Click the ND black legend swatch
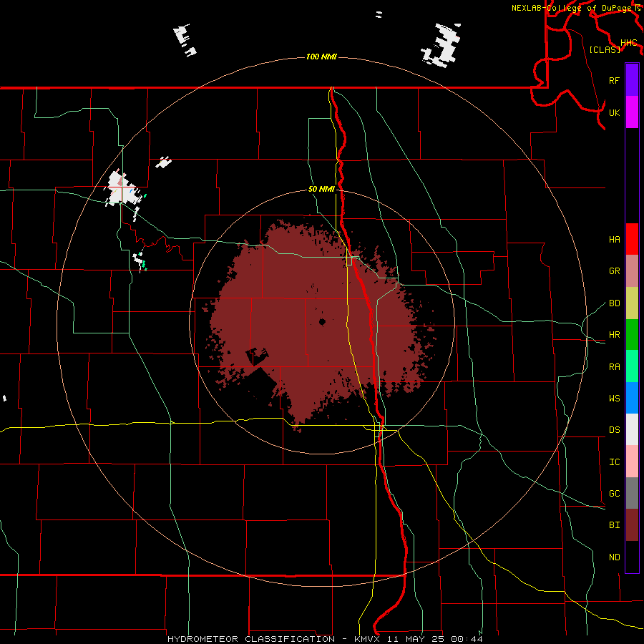 point(632,557)
